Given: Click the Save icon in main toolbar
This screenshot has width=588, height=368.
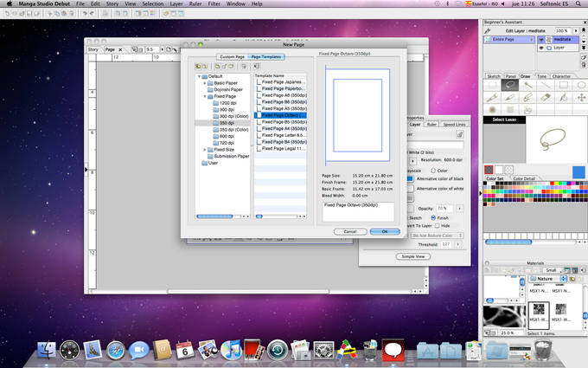Looking at the screenshot, I should [29, 14].
